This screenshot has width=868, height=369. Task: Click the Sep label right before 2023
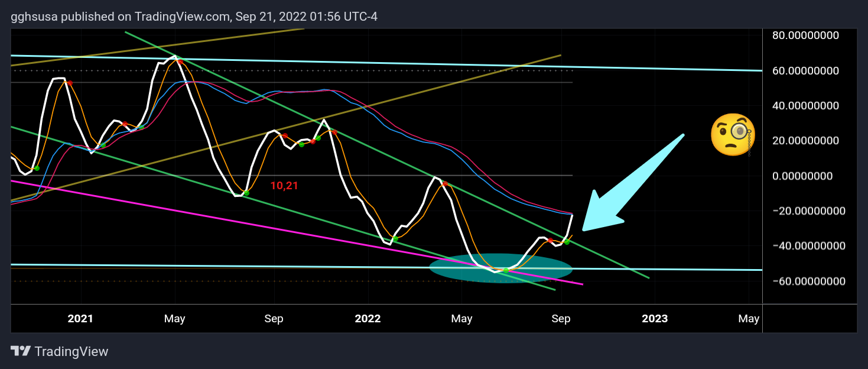click(x=561, y=319)
